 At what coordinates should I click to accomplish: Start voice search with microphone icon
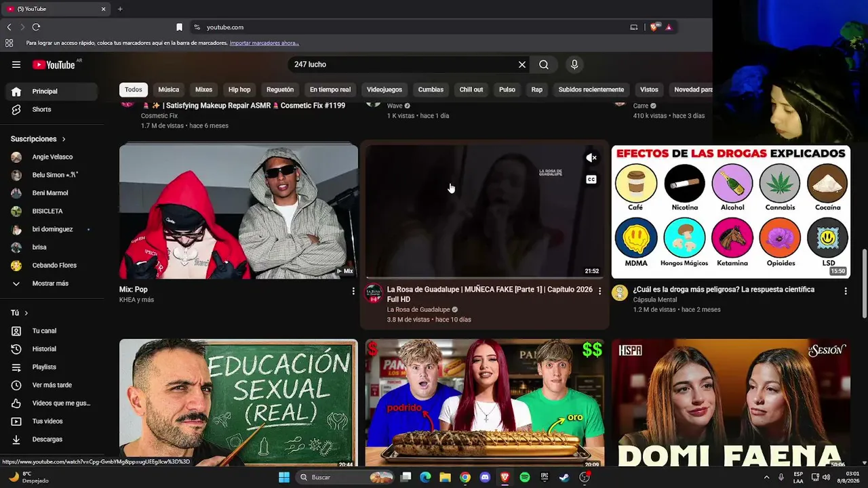pyautogui.click(x=574, y=64)
